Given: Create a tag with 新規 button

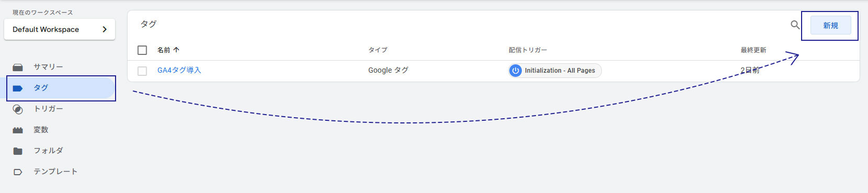Looking at the screenshot, I should 830,25.
